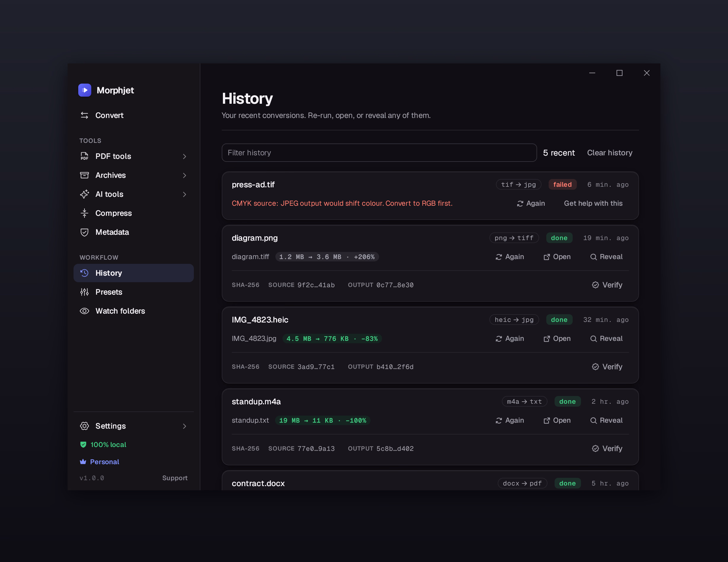Verify diagram.png checksums

click(607, 285)
